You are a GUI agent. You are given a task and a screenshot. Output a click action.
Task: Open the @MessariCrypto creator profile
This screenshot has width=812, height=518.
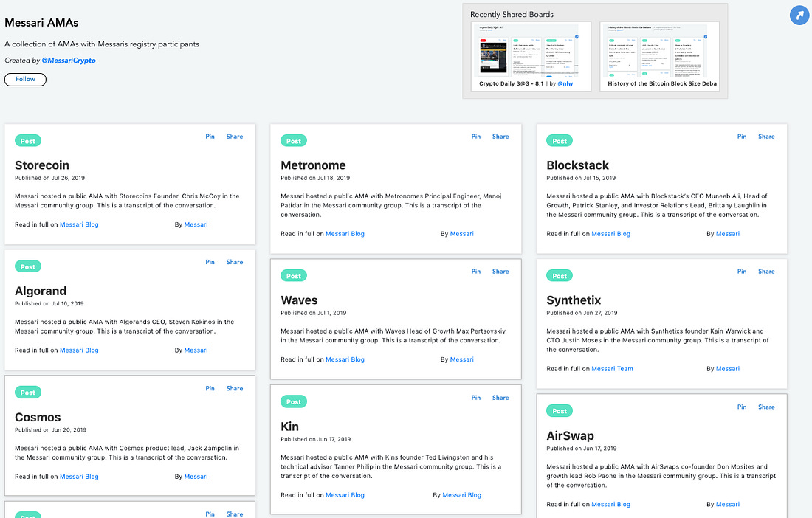click(69, 60)
